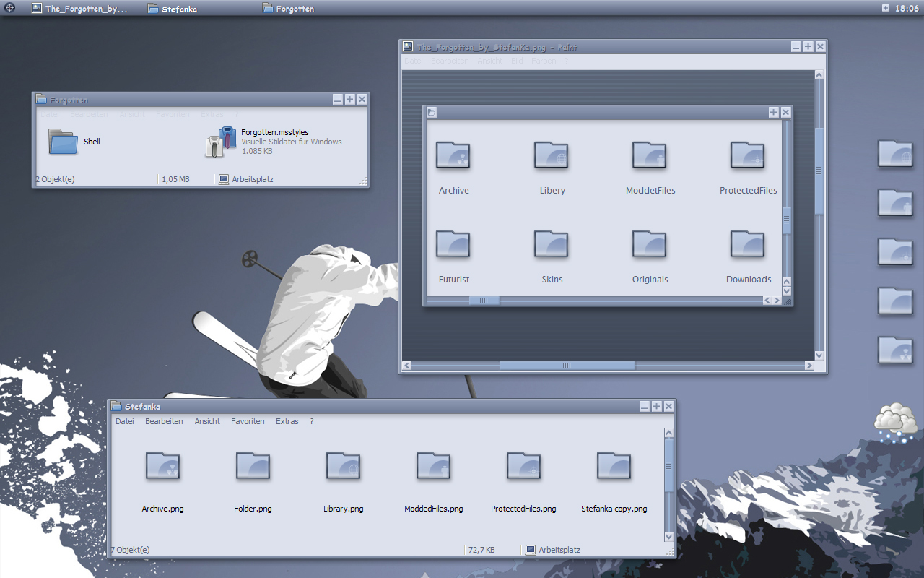The height and width of the screenshot is (578, 924).
Task: Open desktop folder with crosshair emblem
Action: 895,252
